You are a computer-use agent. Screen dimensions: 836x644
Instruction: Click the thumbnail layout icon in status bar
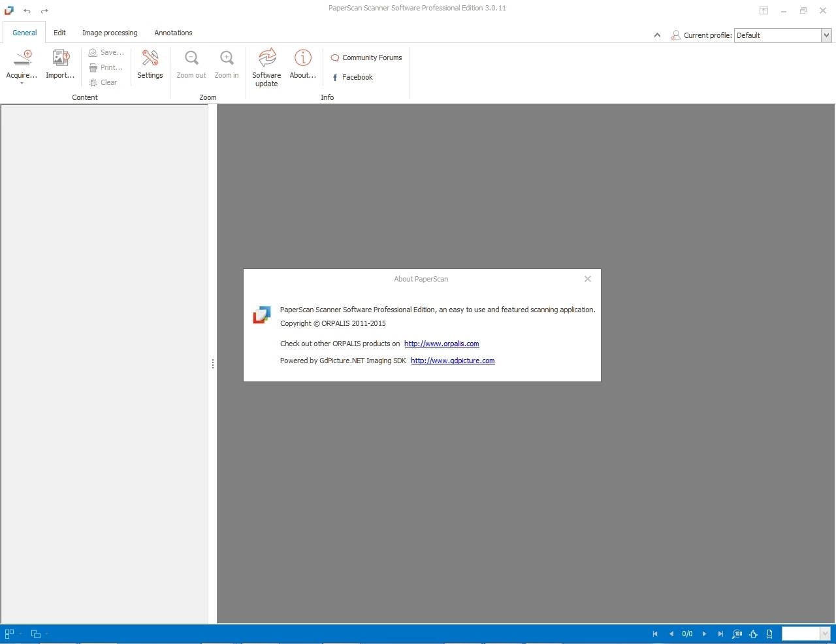(9, 634)
